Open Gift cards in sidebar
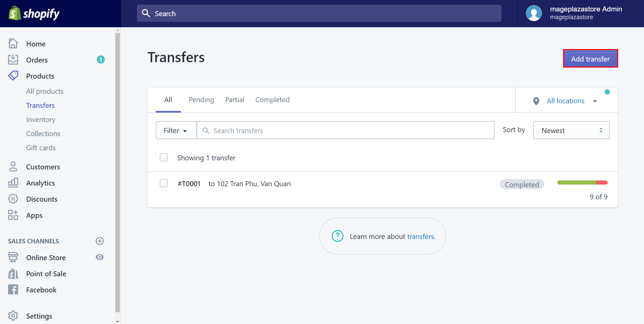The width and height of the screenshot is (644, 324). point(41,148)
